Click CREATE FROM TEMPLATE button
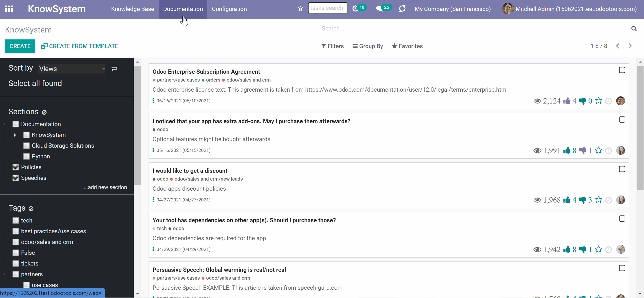This screenshot has width=644, height=298. (79, 46)
